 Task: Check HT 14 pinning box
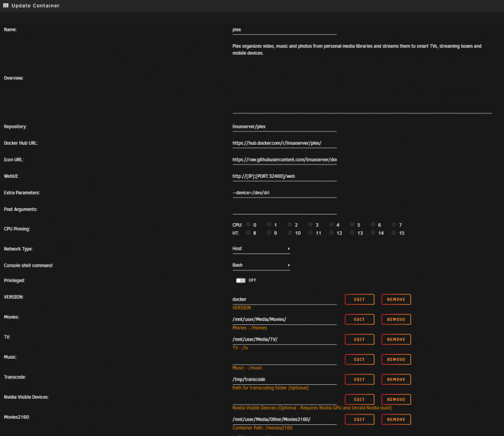(373, 233)
